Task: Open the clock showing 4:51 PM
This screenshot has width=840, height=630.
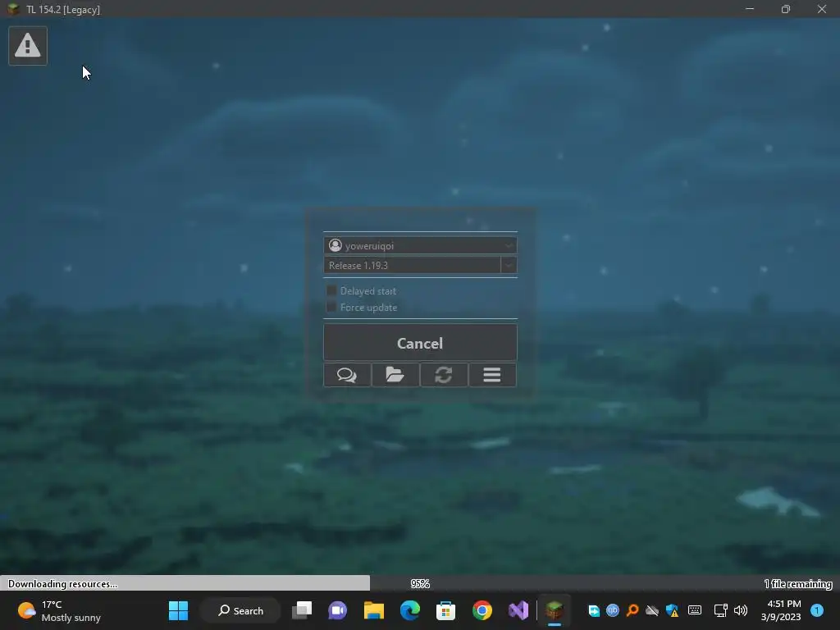Action: coord(781,610)
